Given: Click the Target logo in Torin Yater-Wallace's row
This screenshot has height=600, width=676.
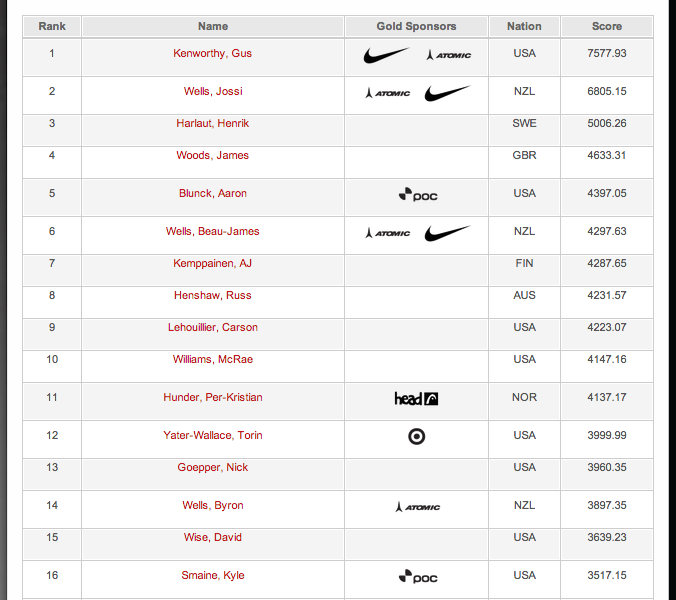Looking at the screenshot, I should tap(416, 436).
